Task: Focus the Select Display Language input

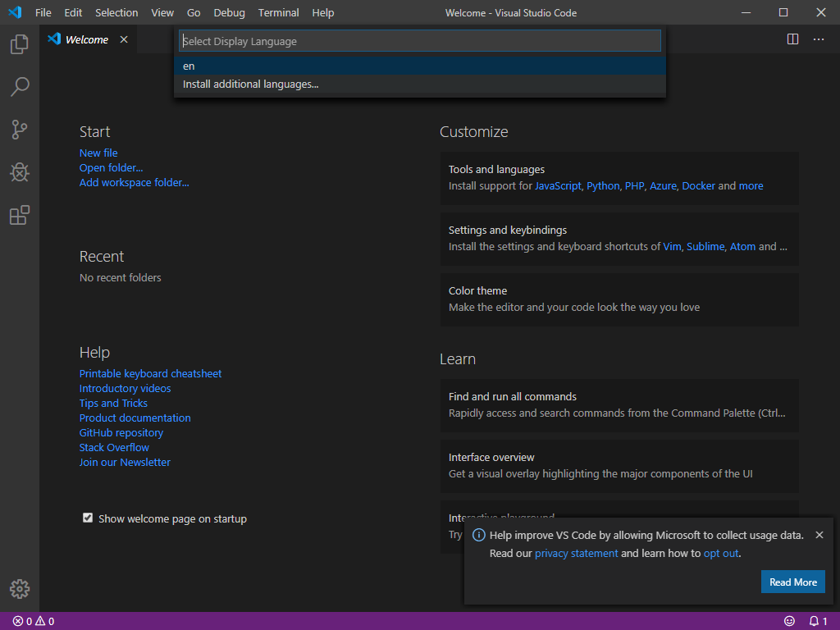Action: click(x=419, y=41)
